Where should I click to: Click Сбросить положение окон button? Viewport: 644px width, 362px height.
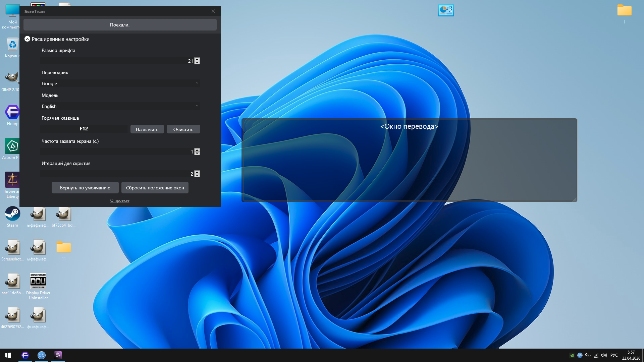point(155,188)
